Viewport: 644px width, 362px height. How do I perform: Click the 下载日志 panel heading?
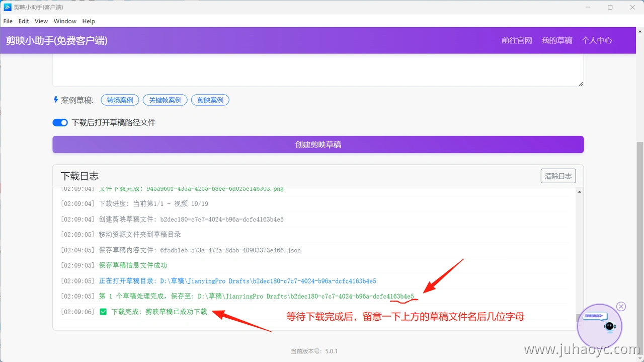pyautogui.click(x=79, y=176)
